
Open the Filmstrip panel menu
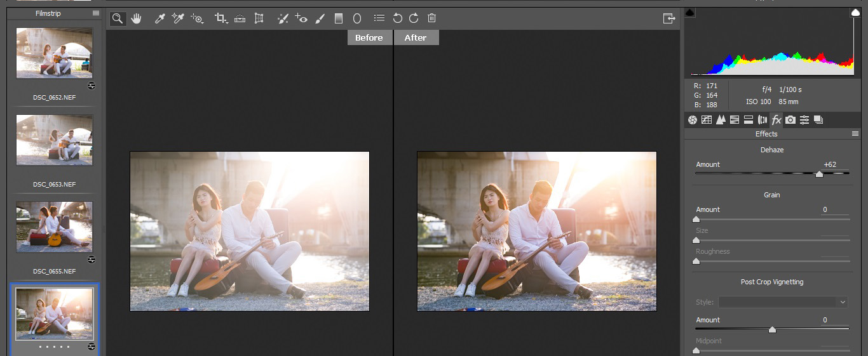[96, 13]
